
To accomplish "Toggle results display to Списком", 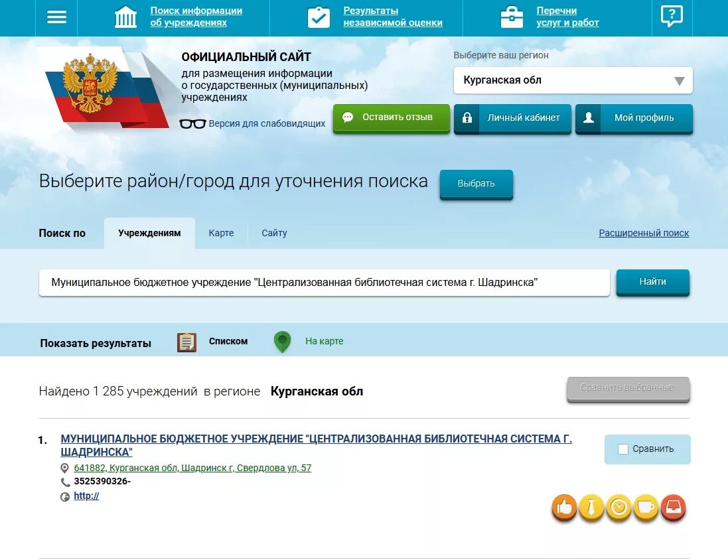I will click(x=228, y=341).
